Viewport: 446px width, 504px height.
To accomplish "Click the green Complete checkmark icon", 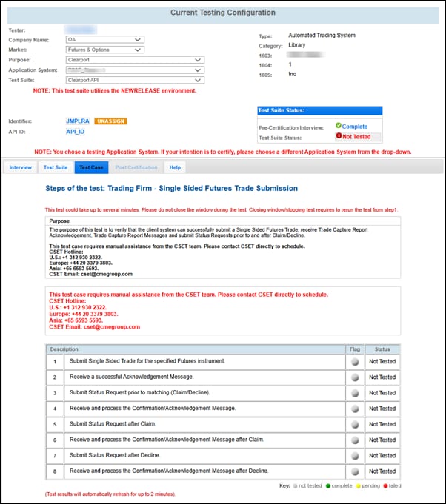I will click(x=338, y=127).
